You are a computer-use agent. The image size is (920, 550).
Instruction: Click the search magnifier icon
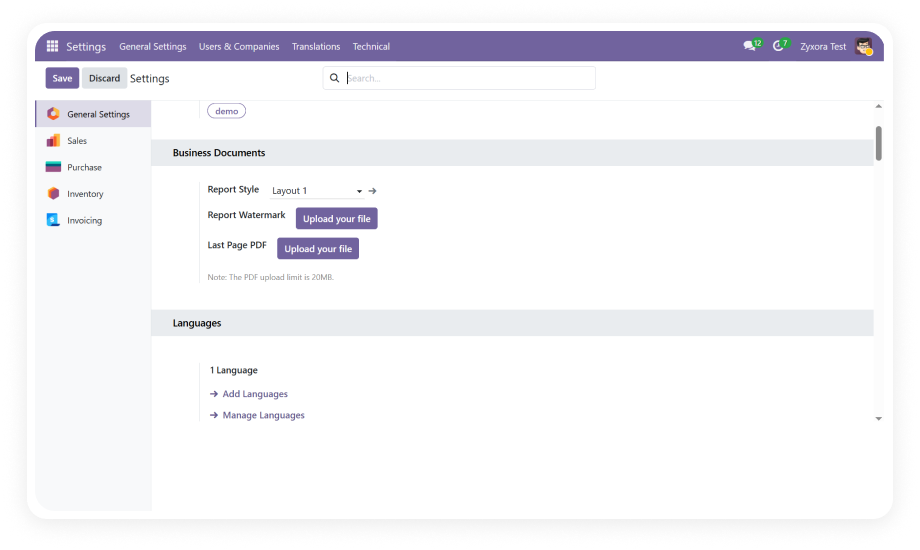pos(334,78)
